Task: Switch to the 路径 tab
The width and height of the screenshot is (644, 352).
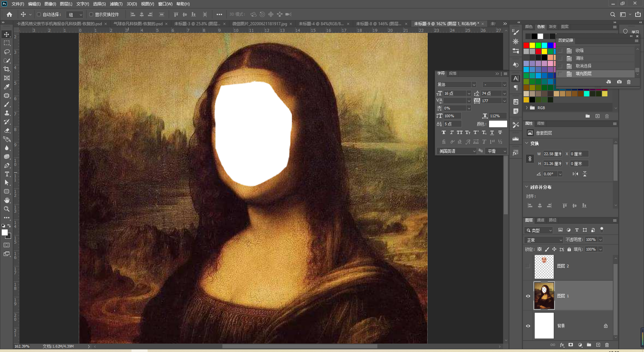Action: 553,220
